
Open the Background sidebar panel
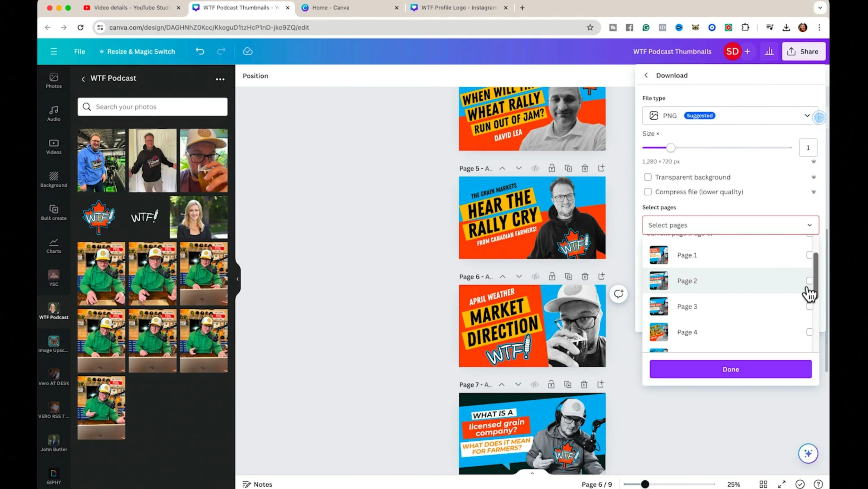click(x=53, y=180)
